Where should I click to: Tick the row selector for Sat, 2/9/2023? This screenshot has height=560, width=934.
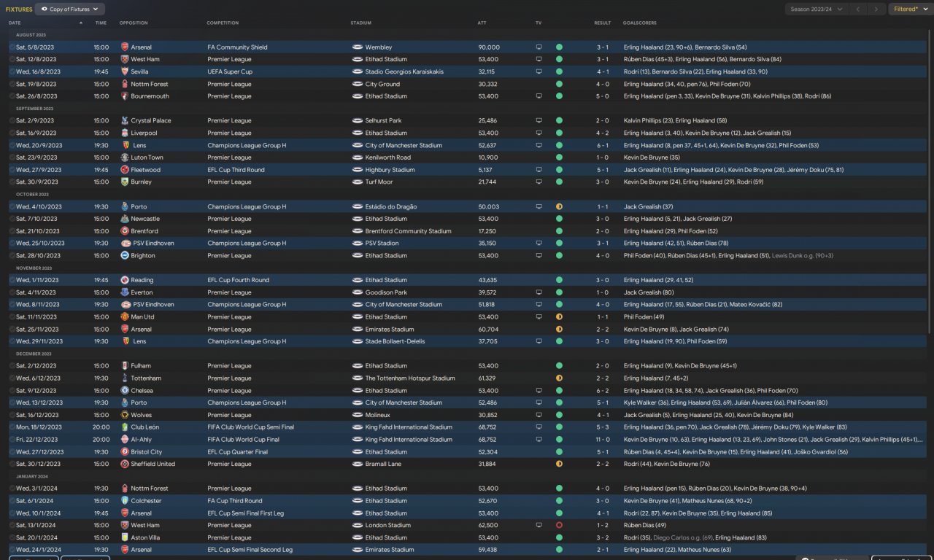pos(12,120)
